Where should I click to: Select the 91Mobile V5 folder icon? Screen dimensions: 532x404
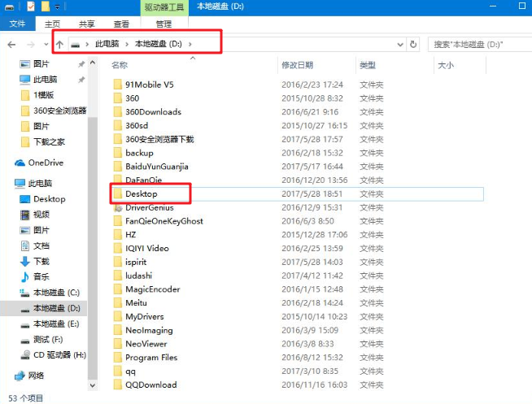[x=118, y=85]
